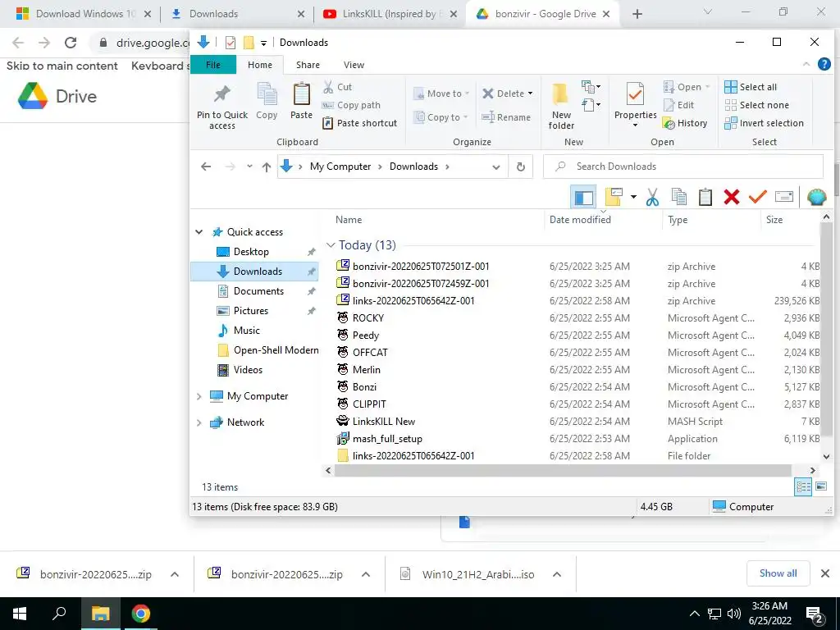Click the horizontal scrollbar in file list
The image size is (840, 630).
pos(563,470)
